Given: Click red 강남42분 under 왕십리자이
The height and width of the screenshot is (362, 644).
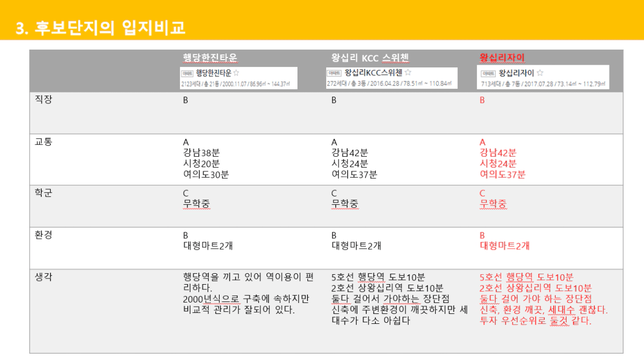Looking at the screenshot, I should [498, 153].
